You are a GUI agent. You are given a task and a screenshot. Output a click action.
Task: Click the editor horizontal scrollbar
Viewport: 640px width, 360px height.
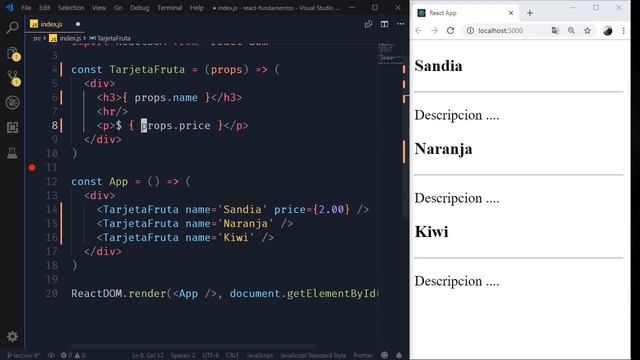[x=194, y=347]
